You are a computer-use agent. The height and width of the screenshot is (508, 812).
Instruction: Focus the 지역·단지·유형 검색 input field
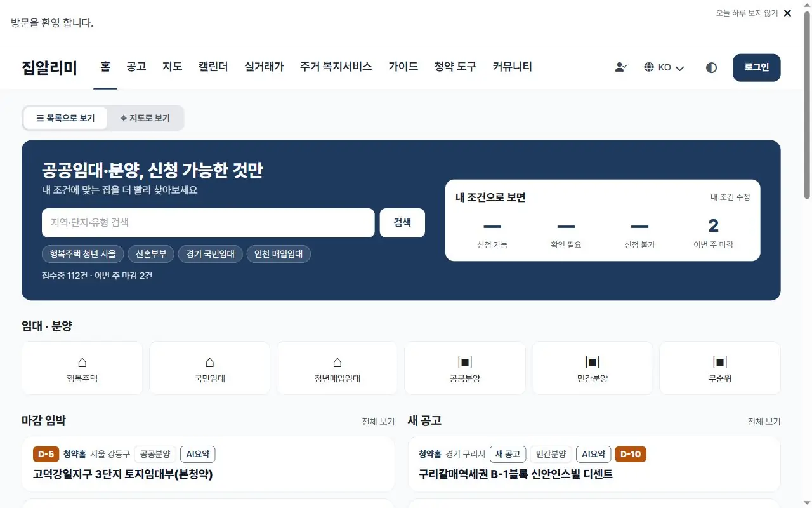click(208, 223)
